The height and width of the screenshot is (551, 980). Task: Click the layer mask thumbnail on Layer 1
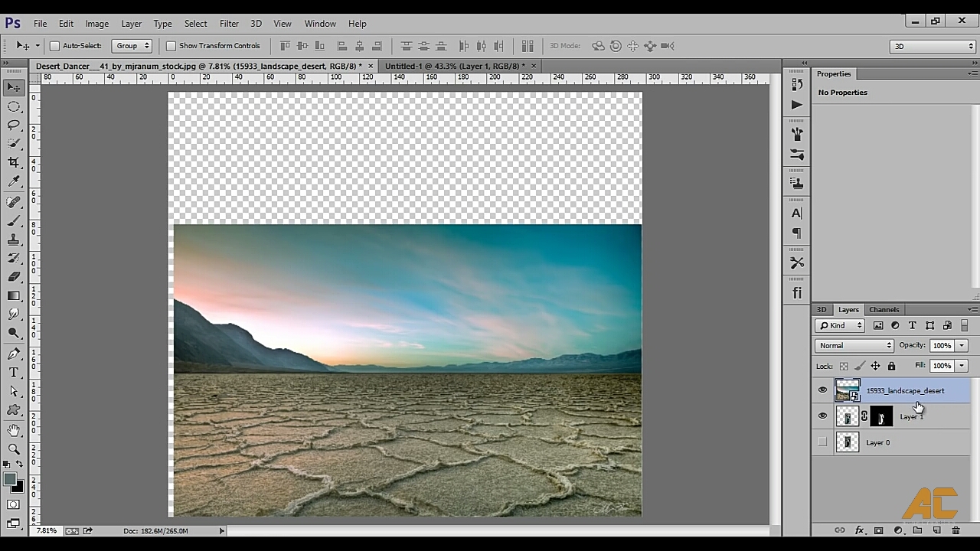tap(881, 416)
